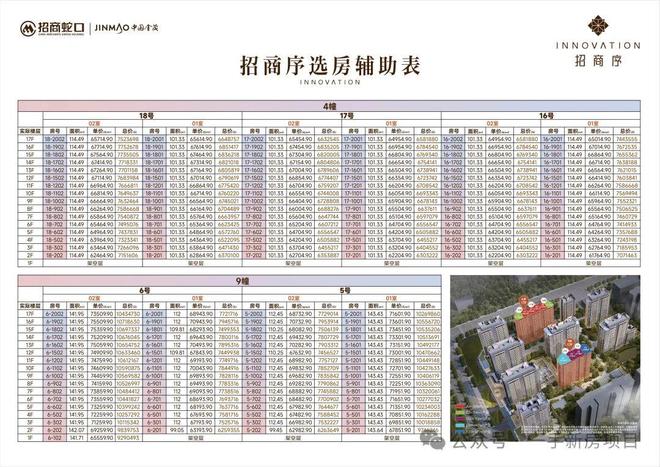Image resolution: width=660 pixels, height=467 pixels.
Task: Select room cell 6-2001
Action: coord(154,314)
